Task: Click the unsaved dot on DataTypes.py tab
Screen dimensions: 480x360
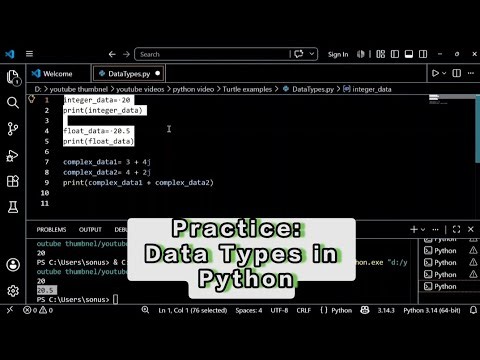Action: click(157, 73)
